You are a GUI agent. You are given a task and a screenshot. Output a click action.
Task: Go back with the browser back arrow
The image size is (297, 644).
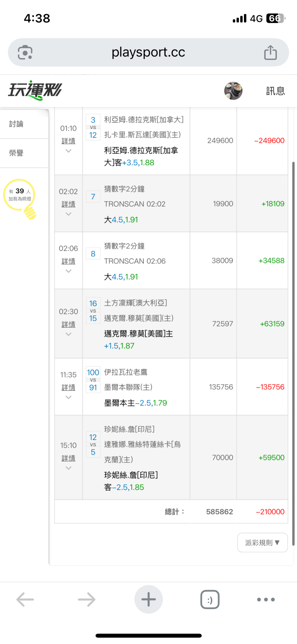point(25,599)
